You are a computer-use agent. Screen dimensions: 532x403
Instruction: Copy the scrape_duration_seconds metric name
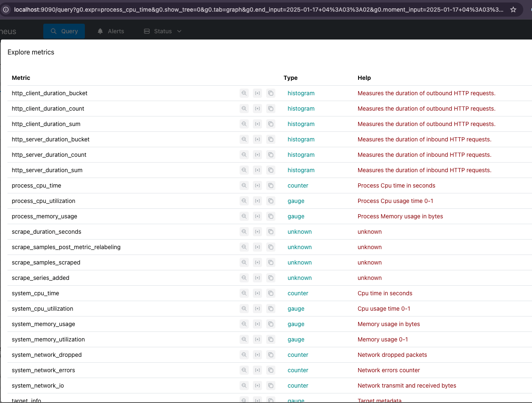click(271, 232)
